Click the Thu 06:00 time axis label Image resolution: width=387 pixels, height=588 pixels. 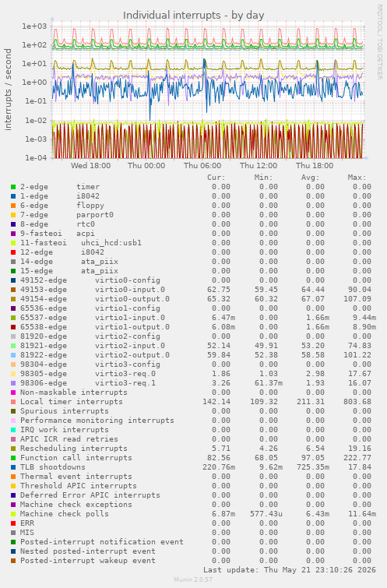(202, 165)
